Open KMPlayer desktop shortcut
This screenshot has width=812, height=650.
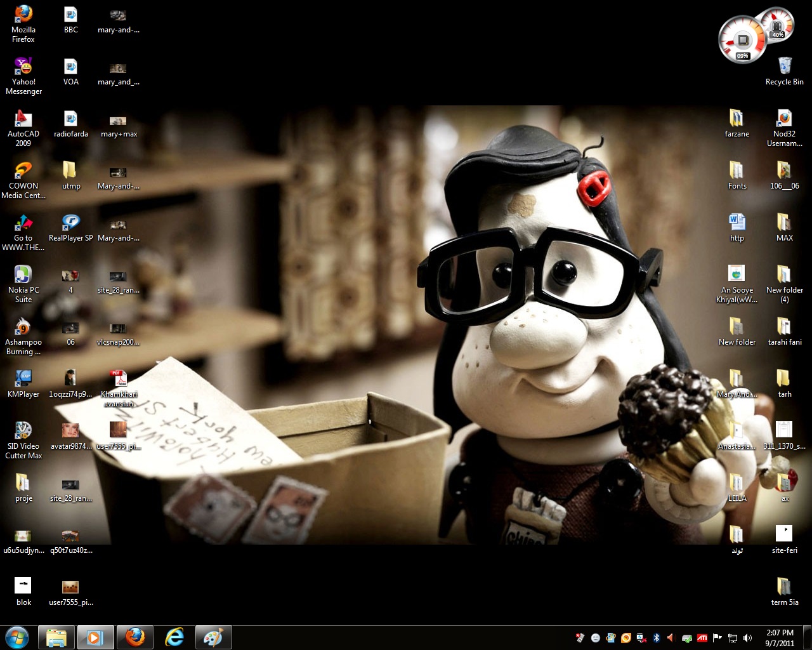pyautogui.click(x=23, y=380)
